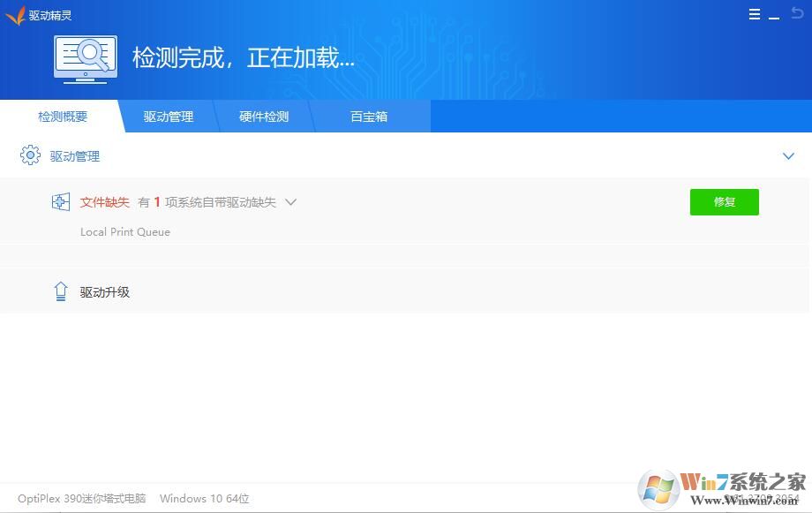Screen dimensions: 812x513
Task: Click the 驱动精灵 orange logo icon
Action: [x=15, y=15]
